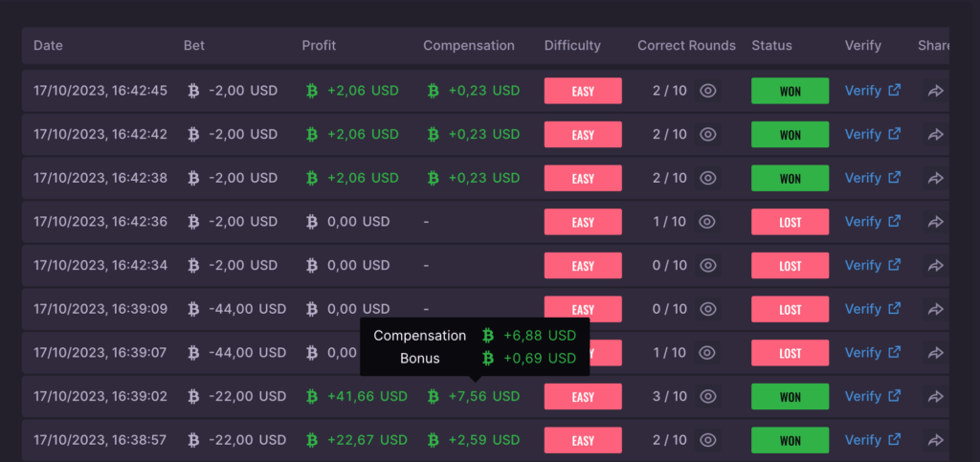The height and width of the screenshot is (462, 980).
Task: Click the external-link icon beside Verify in the 16:38:57 row
Action: (895, 440)
